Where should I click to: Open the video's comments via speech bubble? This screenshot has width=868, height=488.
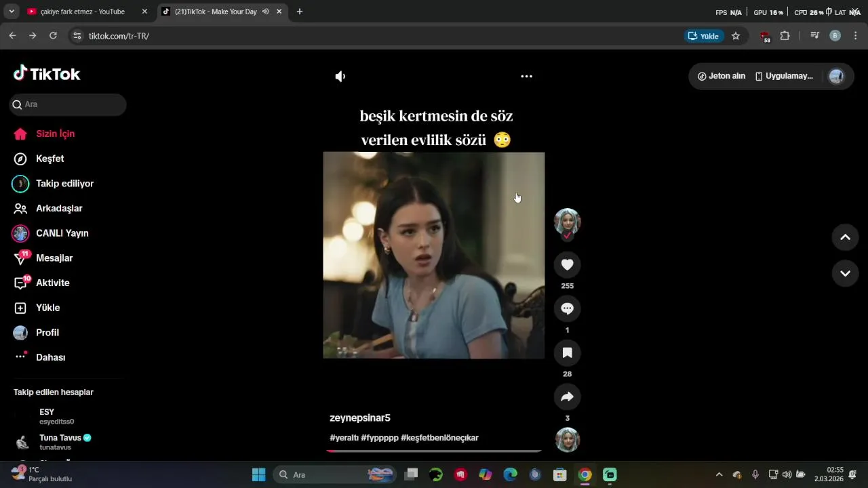pos(568,308)
